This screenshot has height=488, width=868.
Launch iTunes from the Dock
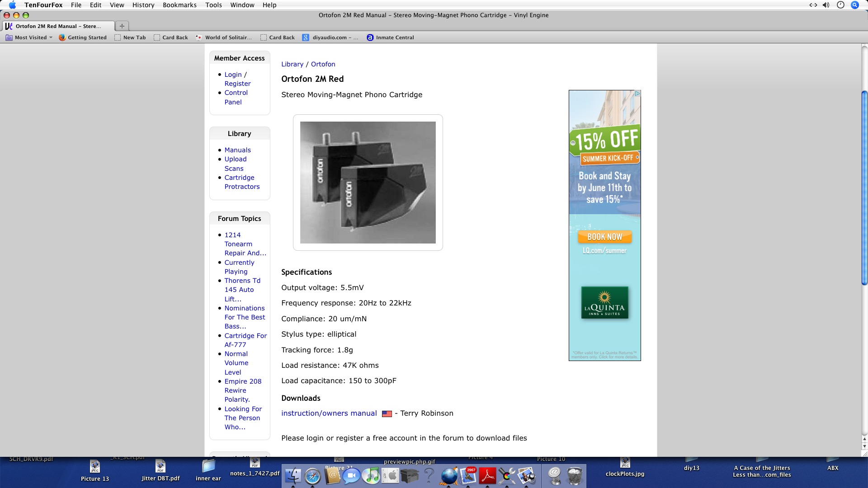pos(371,475)
